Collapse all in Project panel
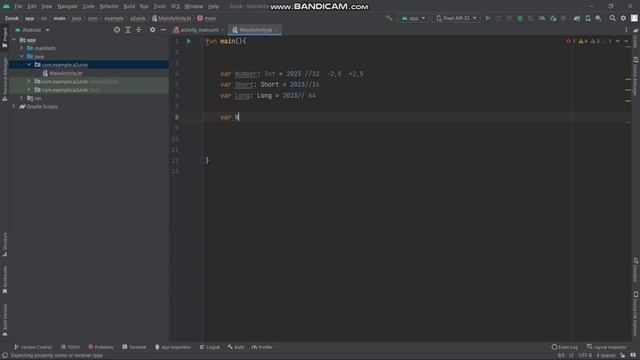The height and width of the screenshot is (360, 640). [x=139, y=30]
